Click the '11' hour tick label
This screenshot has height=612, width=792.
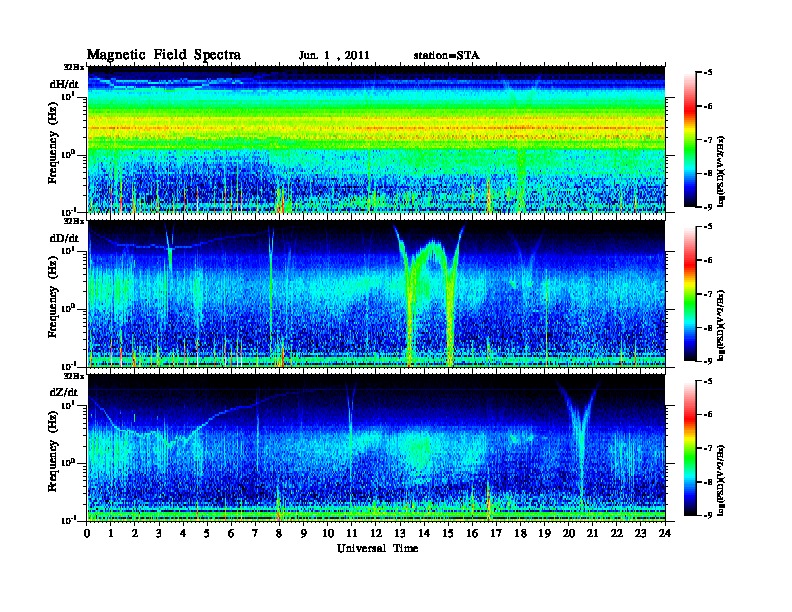(352, 533)
